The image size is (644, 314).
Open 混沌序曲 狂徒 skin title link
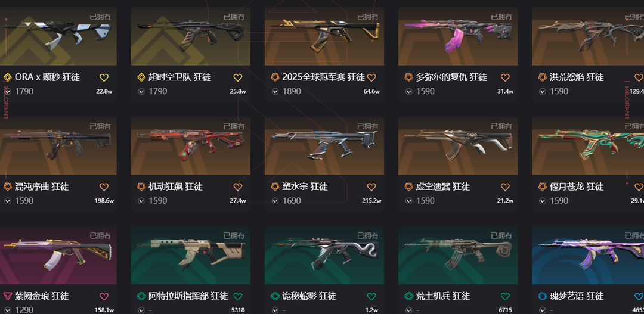(x=42, y=186)
